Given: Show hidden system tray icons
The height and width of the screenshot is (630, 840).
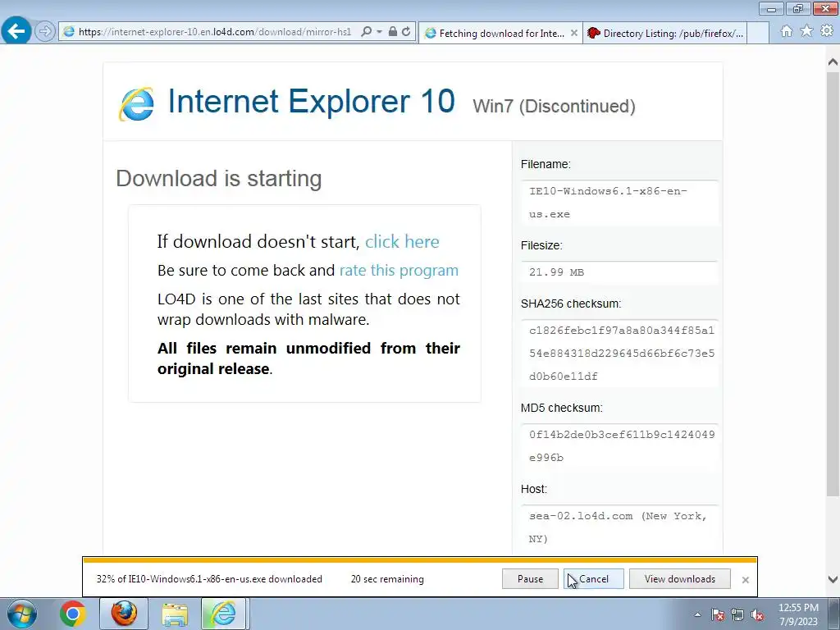Looking at the screenshot, I should click(697, 615).
